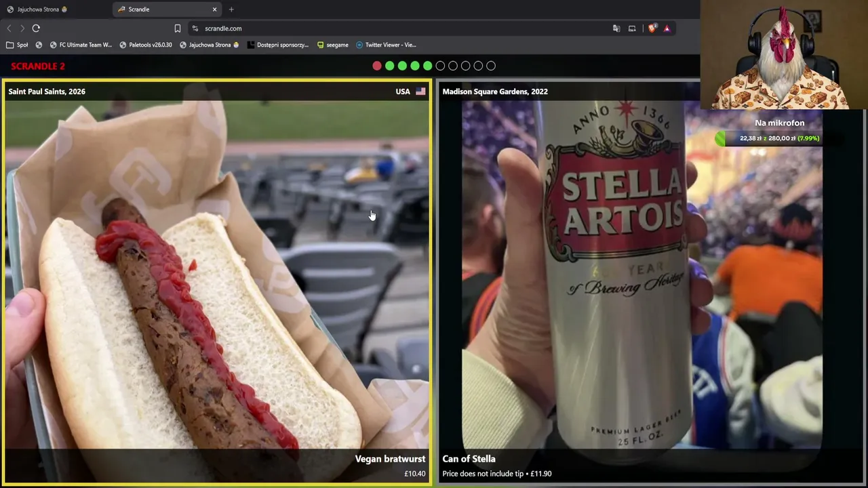Click the 'Madison Square Gardens, 2022' caption
The image size is (868, 488).
point(495,91)
